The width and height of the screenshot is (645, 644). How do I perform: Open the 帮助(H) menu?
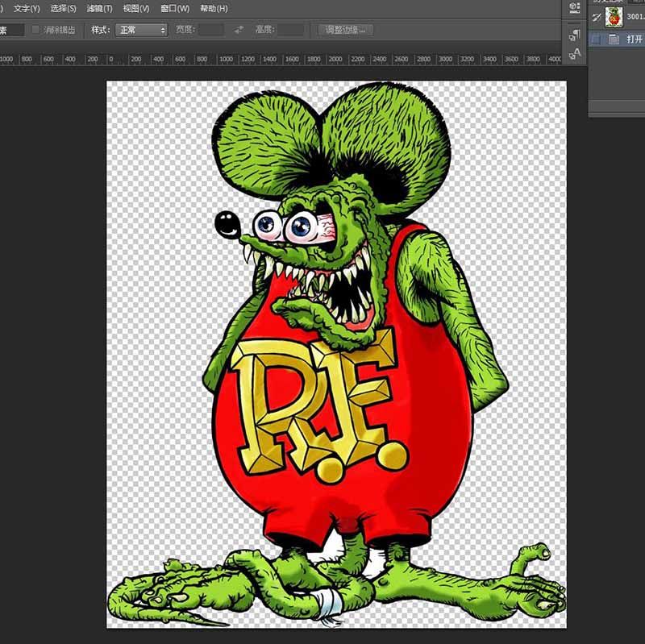(x=214, y=8)
